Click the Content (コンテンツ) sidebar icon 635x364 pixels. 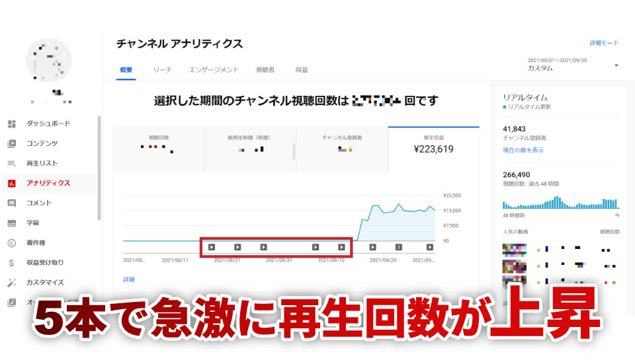(x=11, y=143)
